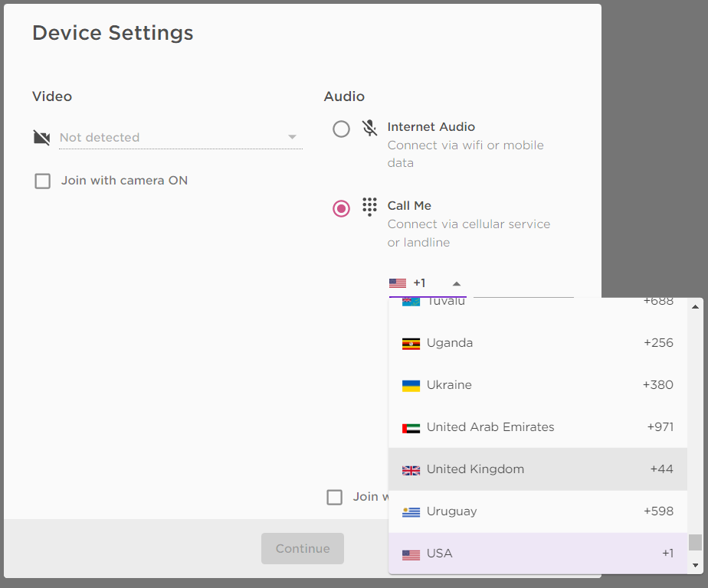Click the muted microphone icon beside Internet Audio
This screenshot has width=708, height=588.
coord(369,128)
